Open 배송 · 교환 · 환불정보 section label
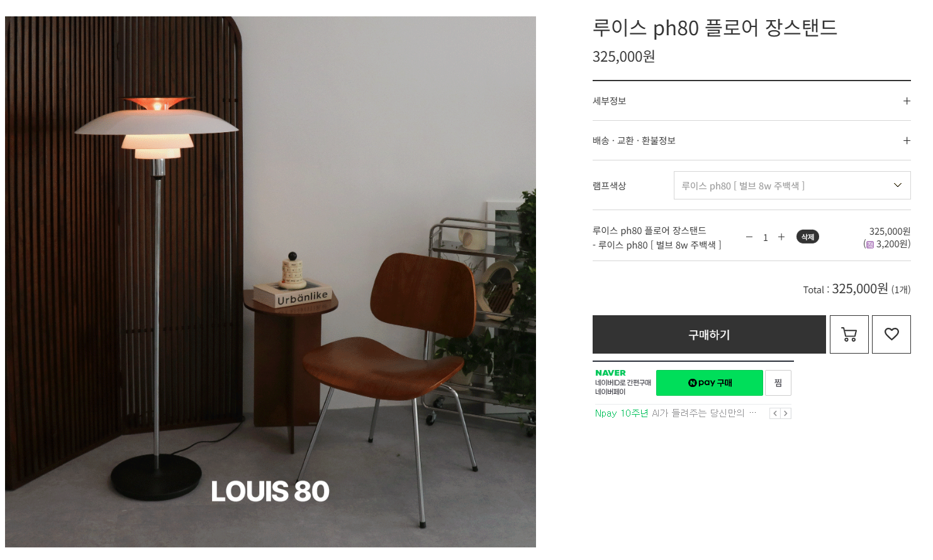933x560 pixels. (x=634, y=140)
